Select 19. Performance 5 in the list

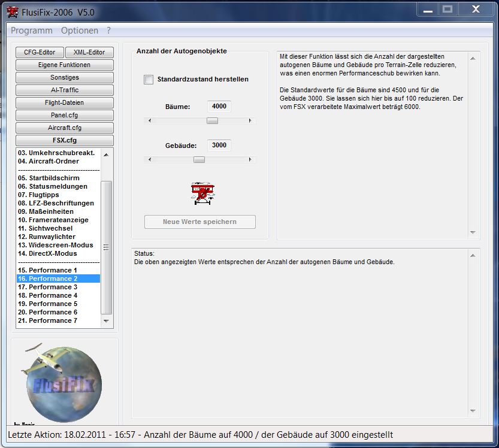pos(58,304)
